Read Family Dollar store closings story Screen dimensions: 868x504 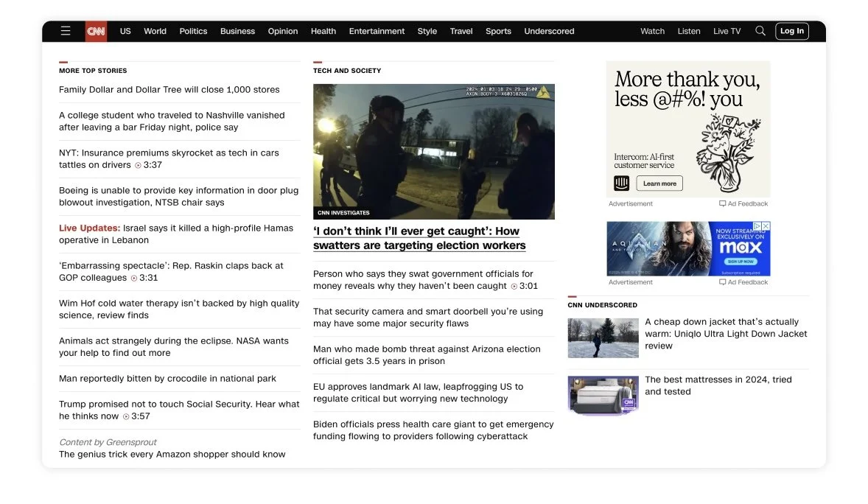pyautogui.click(x=169, y=90)
